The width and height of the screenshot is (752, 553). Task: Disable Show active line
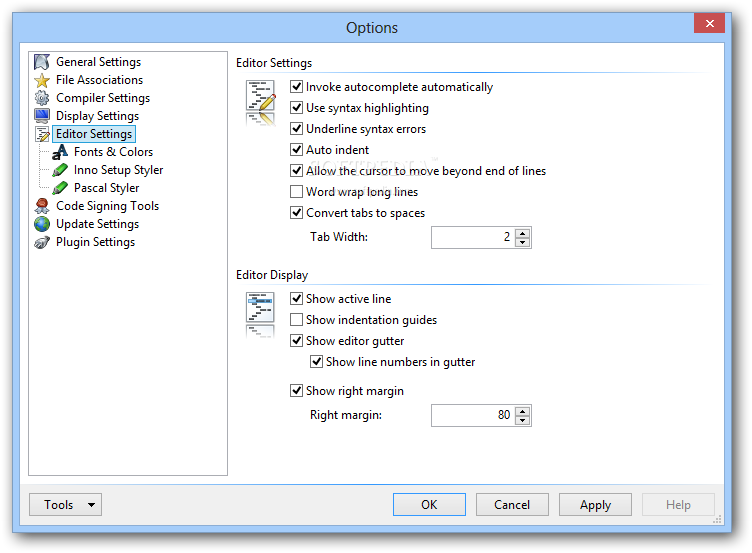(296, 299)
